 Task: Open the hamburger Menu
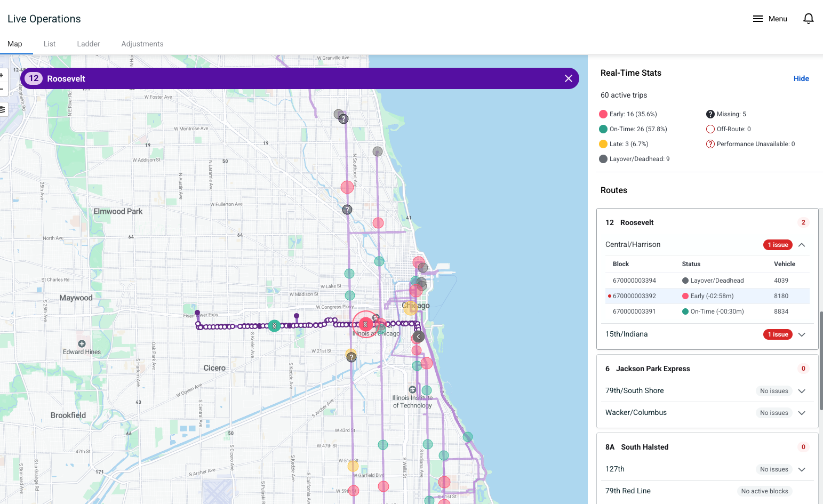click(x=770, y=19)
